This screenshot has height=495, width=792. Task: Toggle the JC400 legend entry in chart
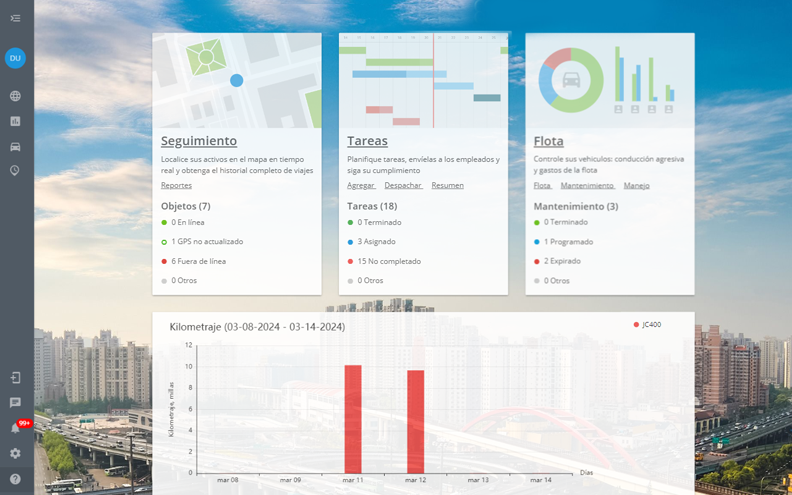pyautogui.click(x=647, y=325)
